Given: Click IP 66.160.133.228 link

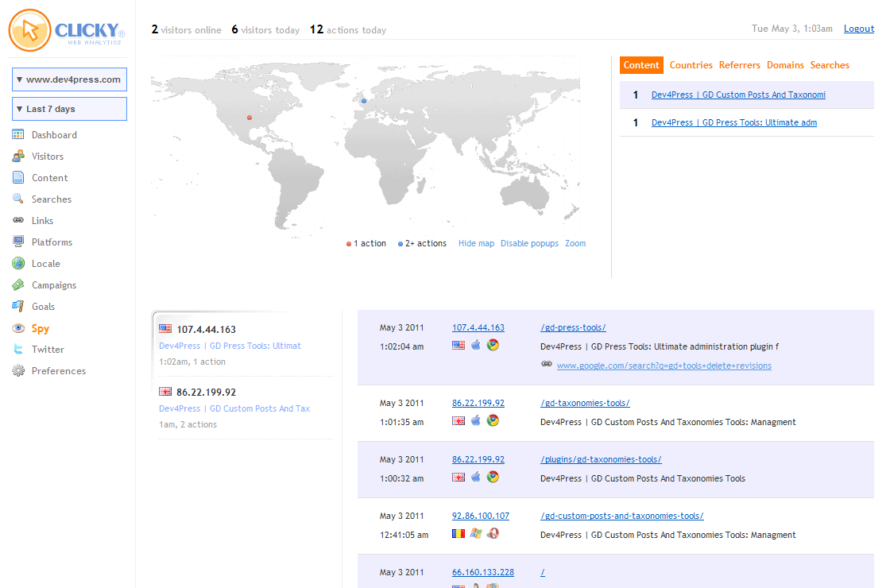Looking at the screenshot, I should pyautogui.click(x=483, y=572).
